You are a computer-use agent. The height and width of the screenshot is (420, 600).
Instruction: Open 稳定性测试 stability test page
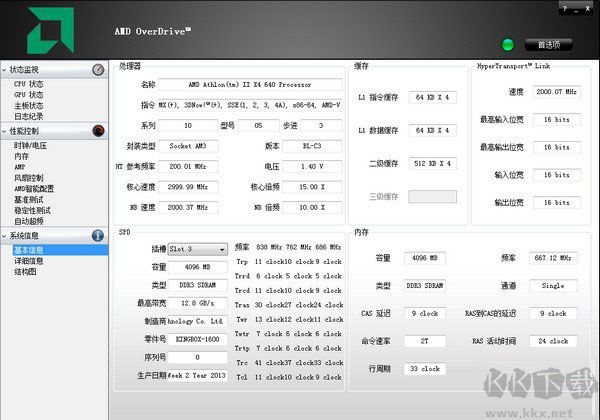click(x=33, y=210)
